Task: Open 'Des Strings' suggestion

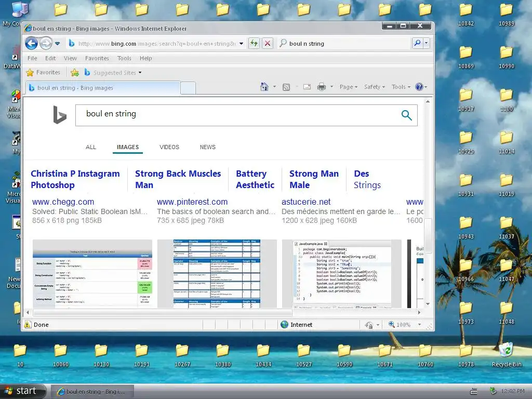Action: pos(367,179)
